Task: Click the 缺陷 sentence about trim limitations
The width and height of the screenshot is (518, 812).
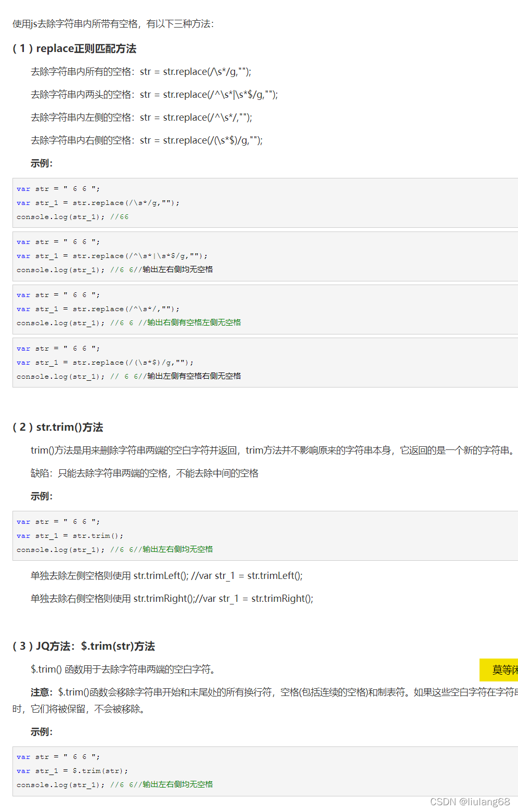Action: point(145,473)
